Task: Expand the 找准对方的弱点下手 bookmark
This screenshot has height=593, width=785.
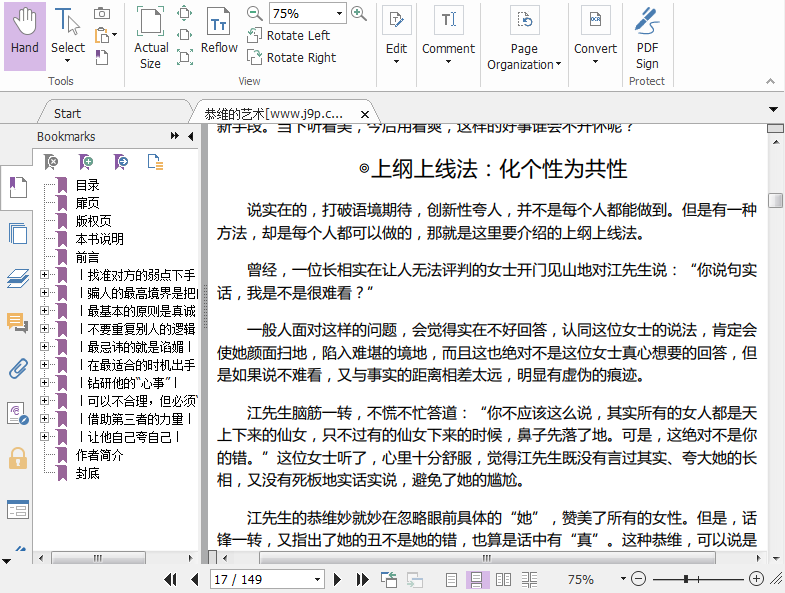Action: [x=45, y=274]
